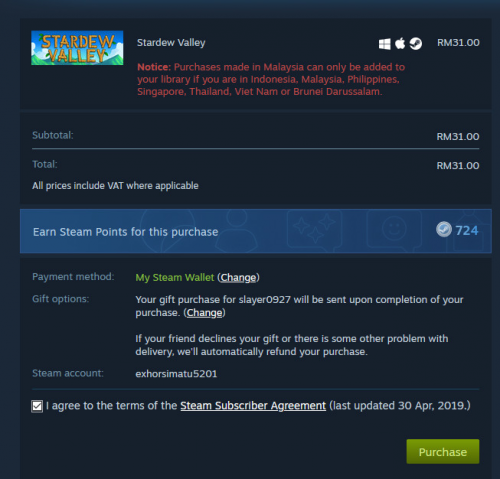
Task: Click the Windows platform icon
Action: [384, 44]
